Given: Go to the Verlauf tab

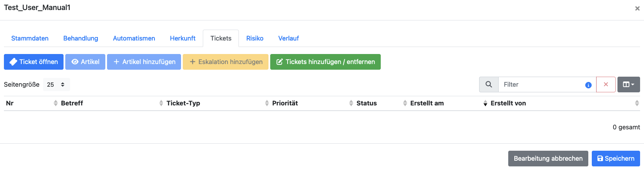Looking at the screenshot, I should point(288,38).
